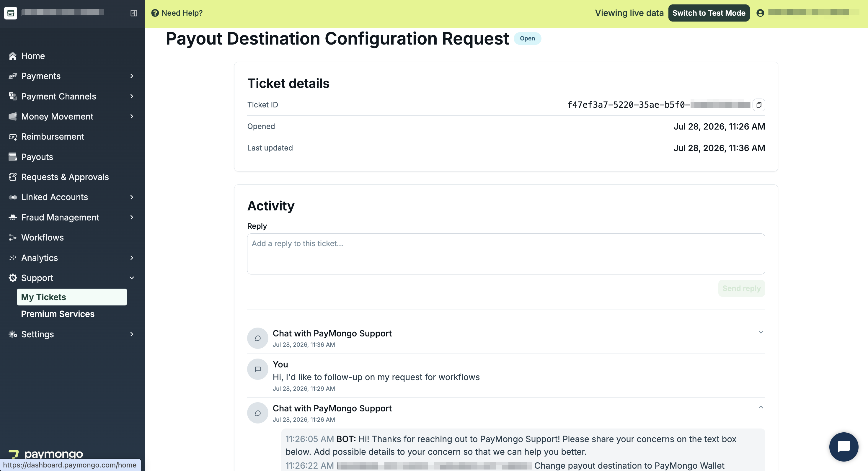Click the Home icon in sidebar

13,56
